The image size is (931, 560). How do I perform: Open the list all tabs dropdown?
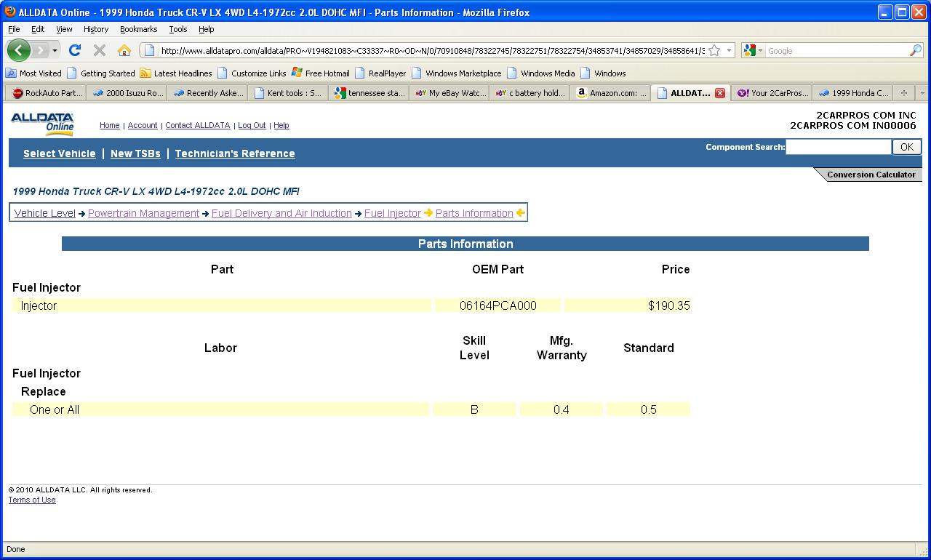[x=922, y=93]
